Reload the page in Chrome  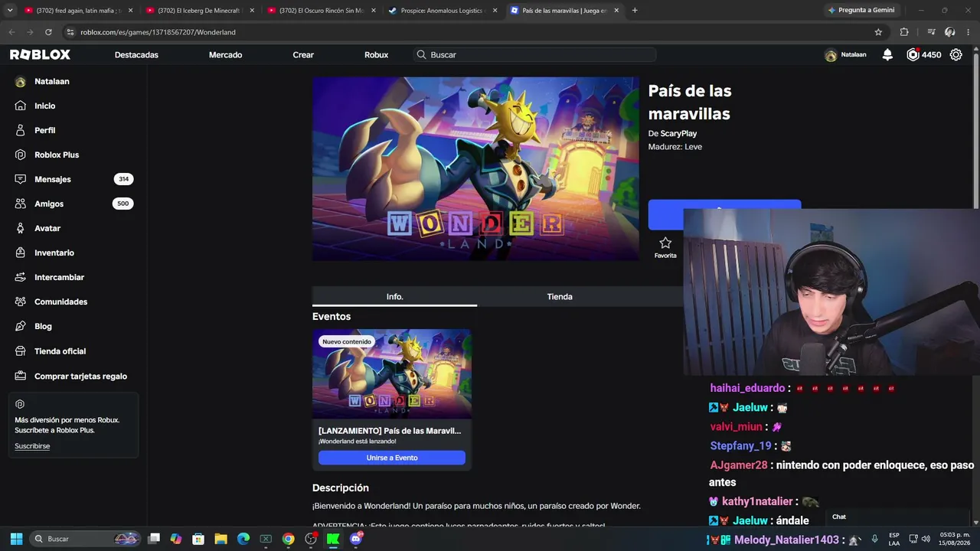click(x=48, y=32)
